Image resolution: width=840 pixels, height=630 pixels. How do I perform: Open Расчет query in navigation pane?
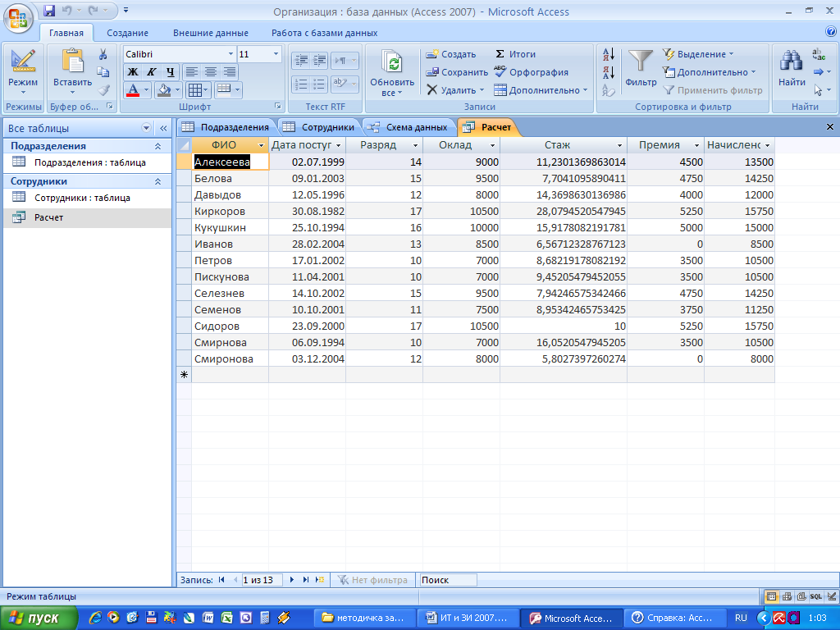87,217
